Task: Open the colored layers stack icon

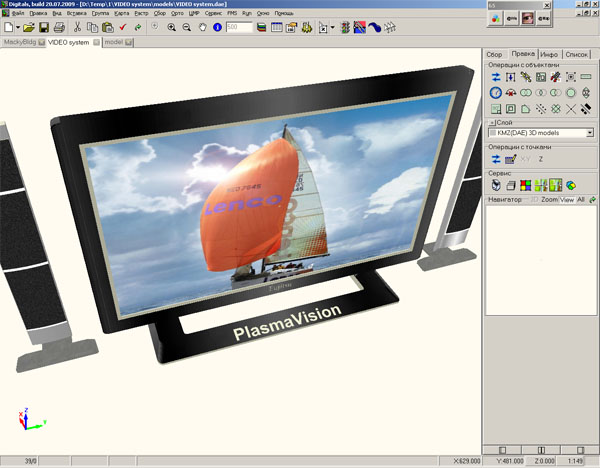Action: (261, 27)
